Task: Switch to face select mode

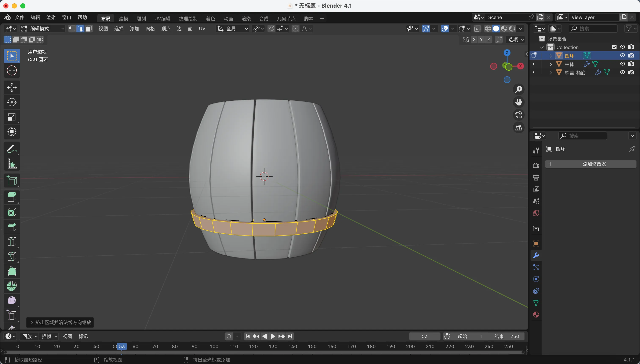Action: pos(89,29)
